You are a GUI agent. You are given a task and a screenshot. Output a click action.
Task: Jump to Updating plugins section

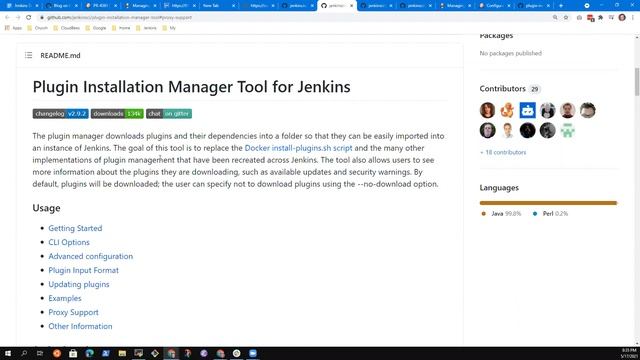tap(79, 284)
